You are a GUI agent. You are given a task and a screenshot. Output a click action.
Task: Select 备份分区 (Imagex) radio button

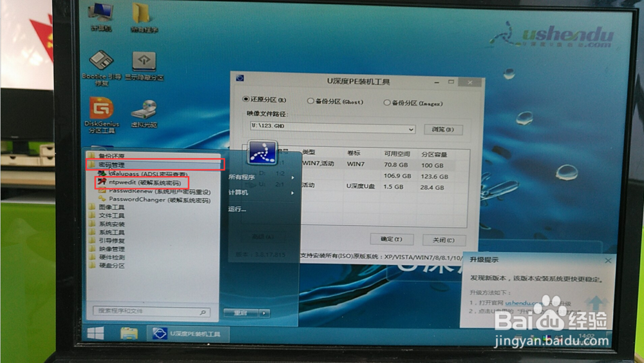386,103
